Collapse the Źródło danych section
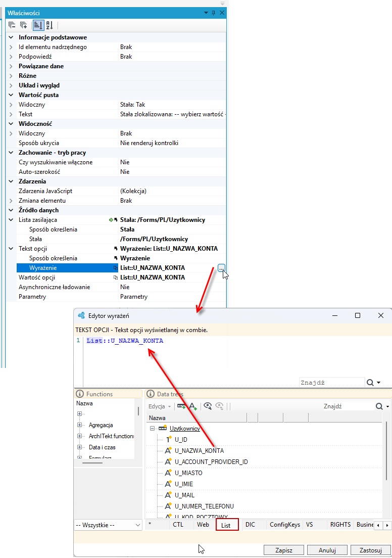 pyautogui.click(x=11, y=210)
